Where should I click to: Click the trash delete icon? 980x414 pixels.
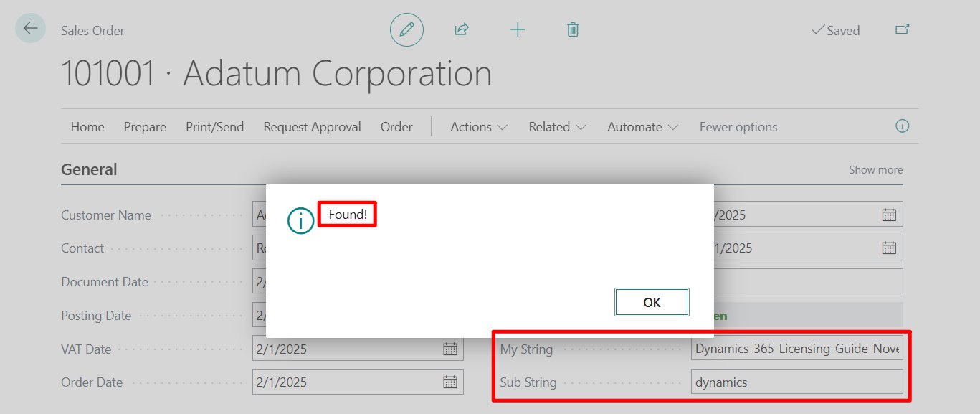tap(573, 30)
